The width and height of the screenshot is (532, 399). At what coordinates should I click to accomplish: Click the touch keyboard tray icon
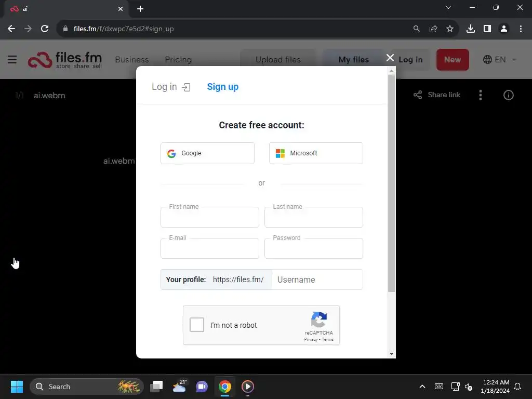[438, 387]
